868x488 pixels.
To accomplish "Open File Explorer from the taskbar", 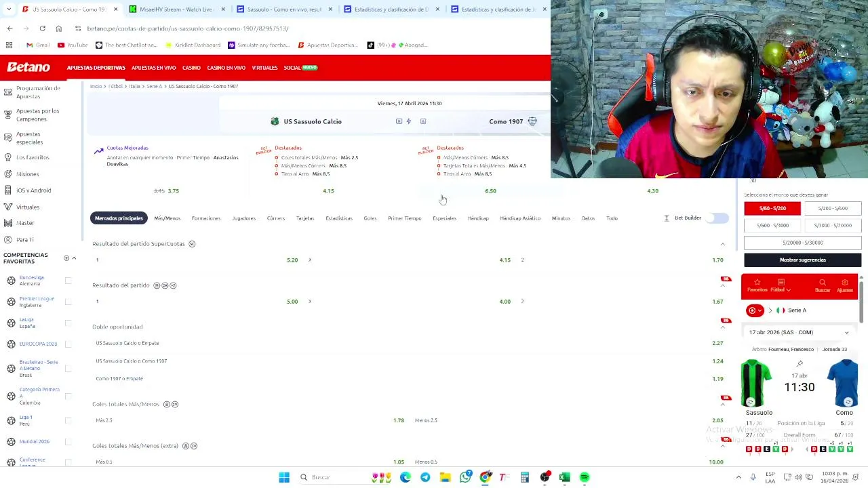I will (445, 477).
